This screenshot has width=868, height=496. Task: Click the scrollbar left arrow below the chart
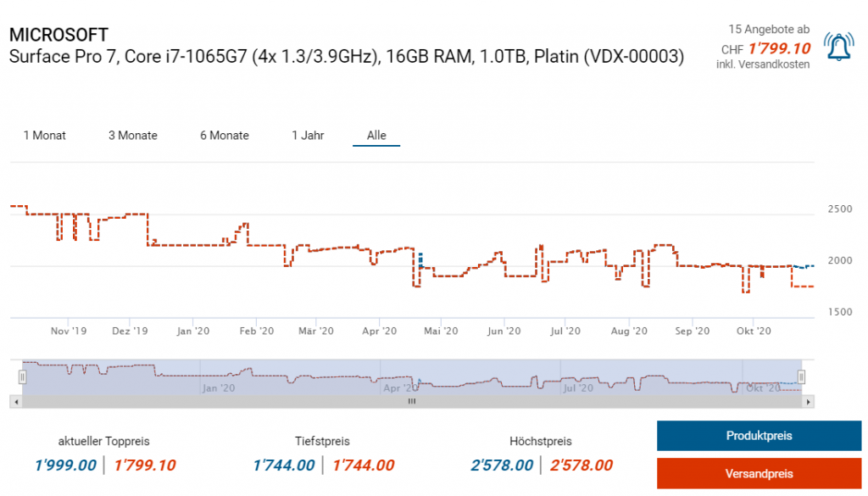coord(14,401)
